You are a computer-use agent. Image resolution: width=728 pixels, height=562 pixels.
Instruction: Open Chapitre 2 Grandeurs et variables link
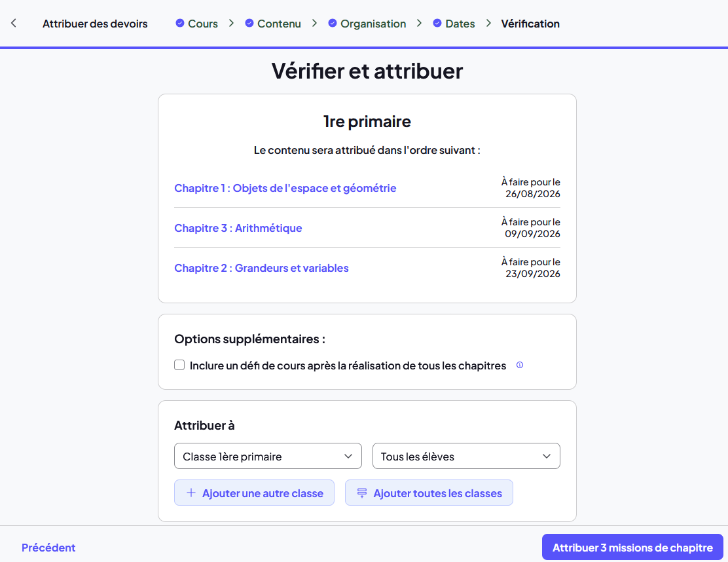coord(261,268)
